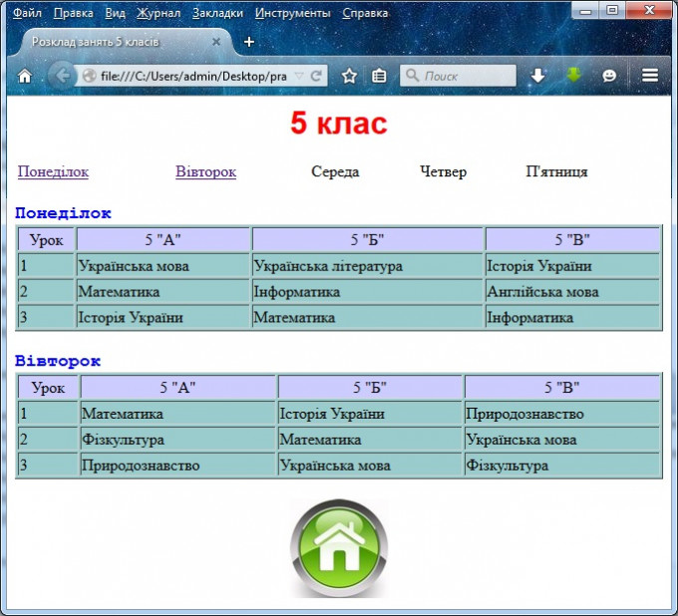Image resolution: width=678 pixels, height=616 pixels.
Task: Open the Справка menu
Action: (365, 13)
